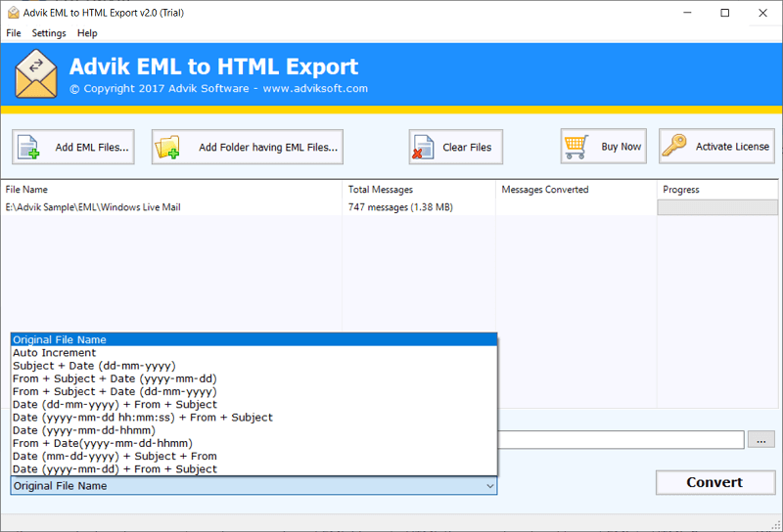Select From + Subject + Date (yyyy-mm-dd)
The width and height of the screenshot is (783, 532).
[253, 378]
